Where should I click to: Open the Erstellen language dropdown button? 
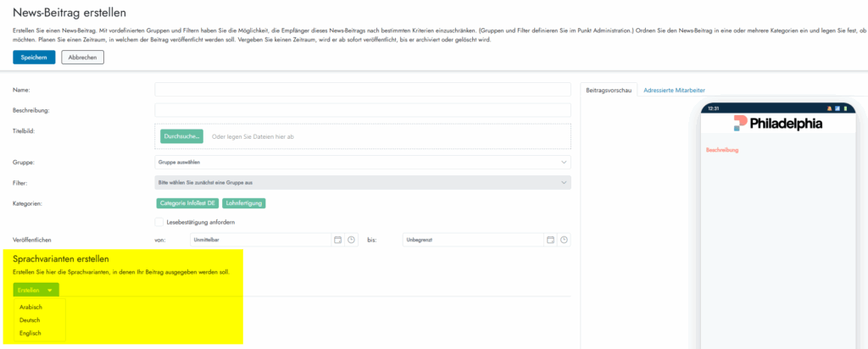(36, 290)
